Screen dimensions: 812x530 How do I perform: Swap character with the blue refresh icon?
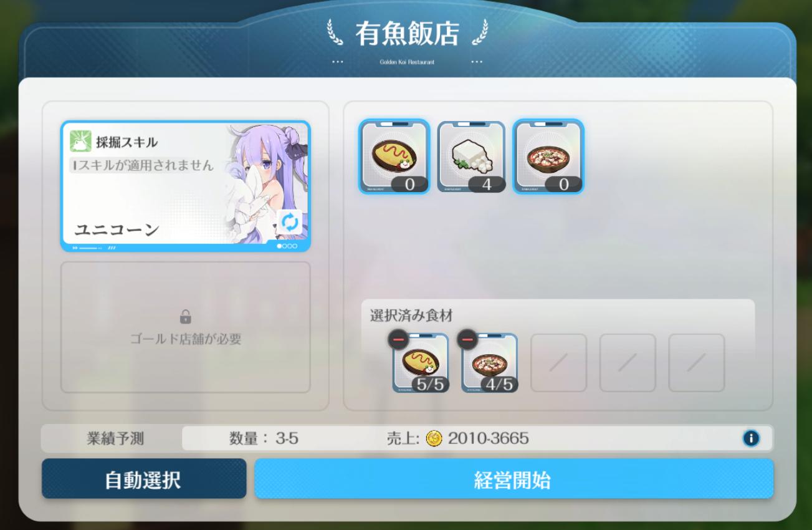(289, 223)
